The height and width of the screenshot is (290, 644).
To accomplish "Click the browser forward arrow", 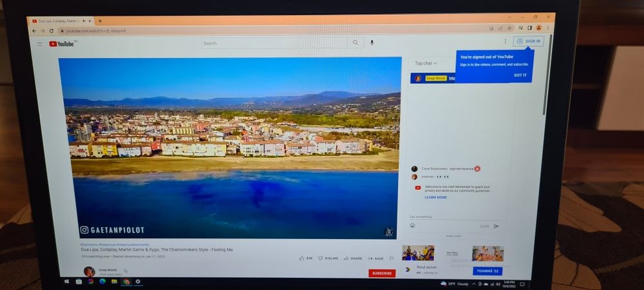I will tap(43, 31).
